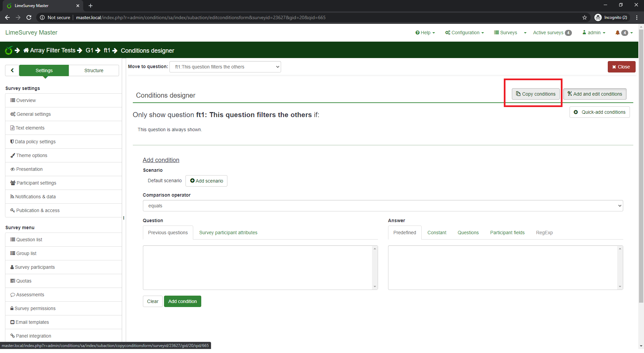Click the Clear button

coord(153,301)
